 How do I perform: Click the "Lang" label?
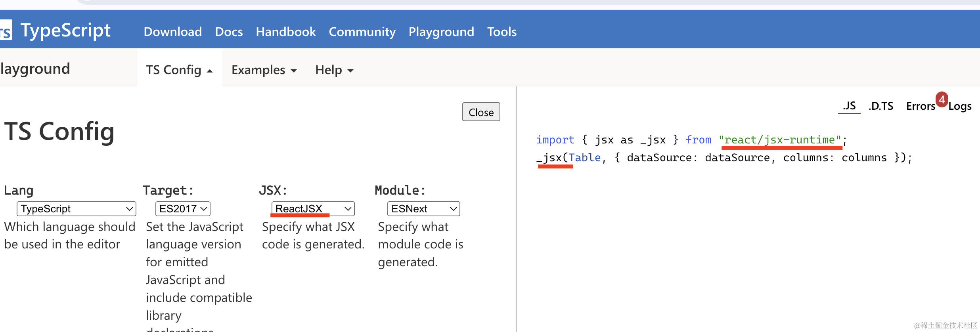click(19, 191)
